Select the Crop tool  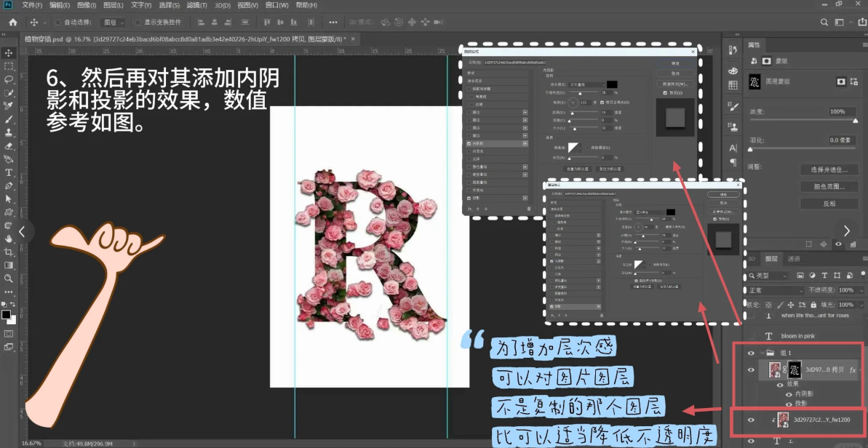tap(9, 252)
